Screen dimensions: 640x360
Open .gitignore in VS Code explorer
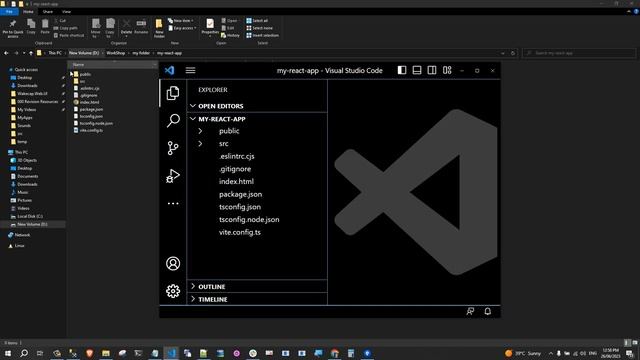click(x=235, y=169)
